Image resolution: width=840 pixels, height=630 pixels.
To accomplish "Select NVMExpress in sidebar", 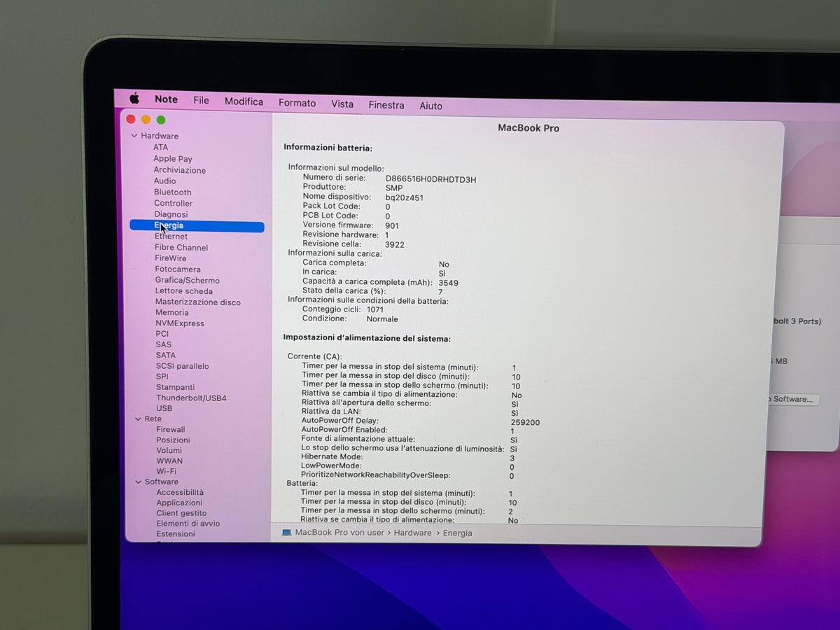I will point(180,323).
